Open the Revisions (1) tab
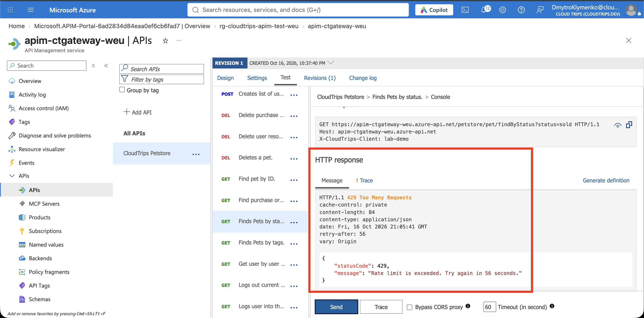 pyautogui.click(x=319, y=78)
